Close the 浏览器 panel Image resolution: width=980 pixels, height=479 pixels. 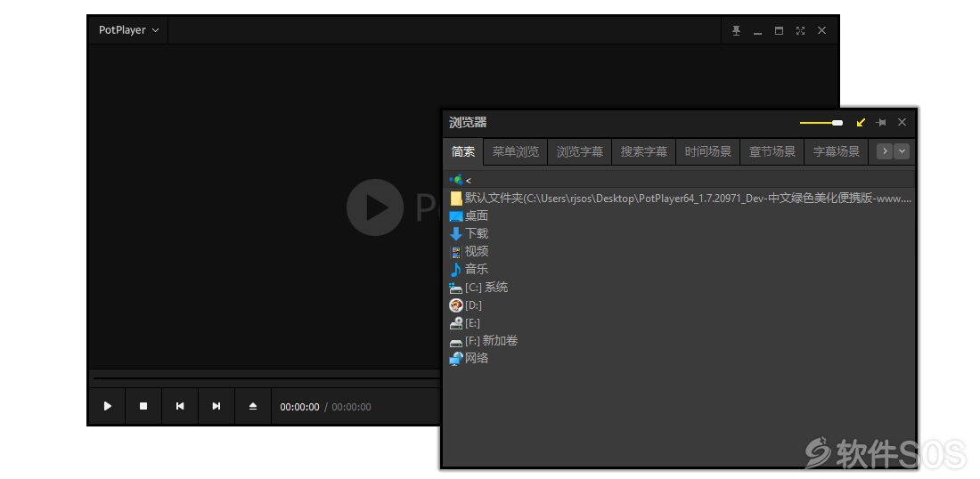click(x=902, y=122)
